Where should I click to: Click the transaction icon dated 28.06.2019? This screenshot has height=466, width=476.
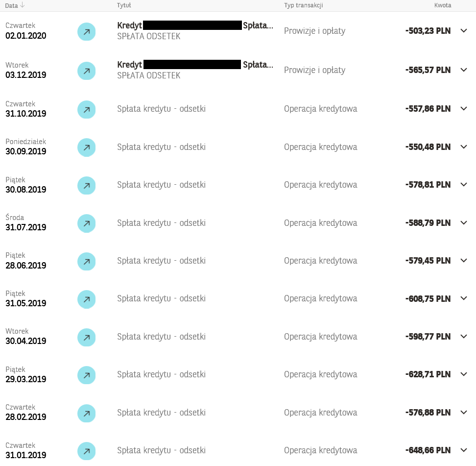(87, 262)
